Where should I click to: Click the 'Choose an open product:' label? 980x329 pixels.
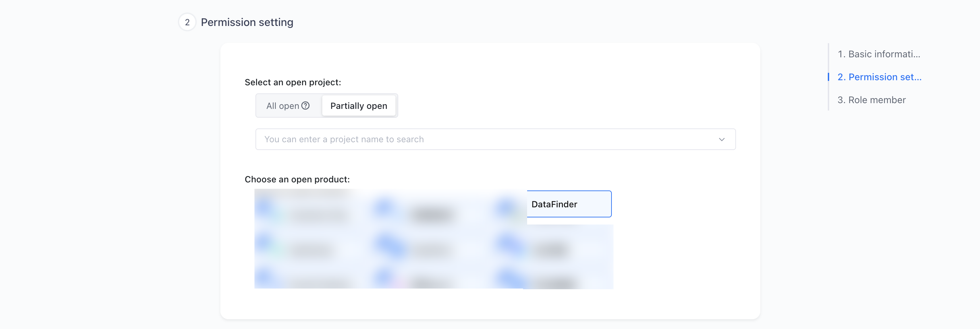point(297,179)
